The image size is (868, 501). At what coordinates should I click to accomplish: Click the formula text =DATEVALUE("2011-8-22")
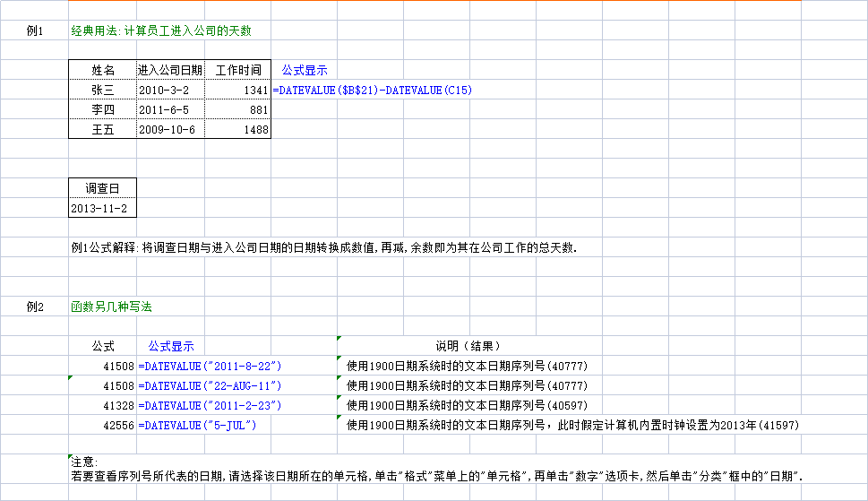(x=210, y=367)
